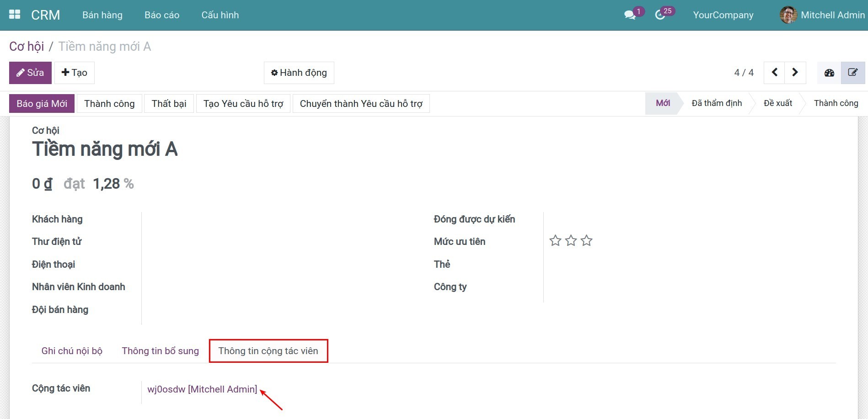Open the activities clock icon

(659, 15)
